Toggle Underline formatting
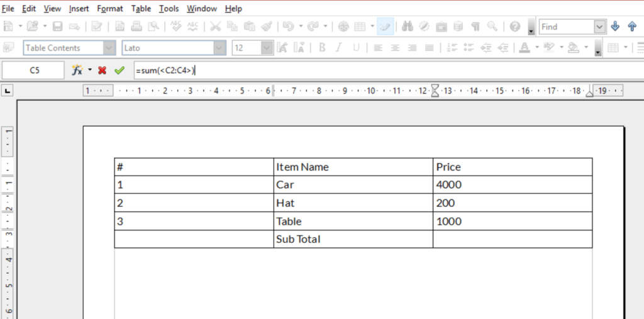This screenshot has width=644, height=319. point(356,48)
